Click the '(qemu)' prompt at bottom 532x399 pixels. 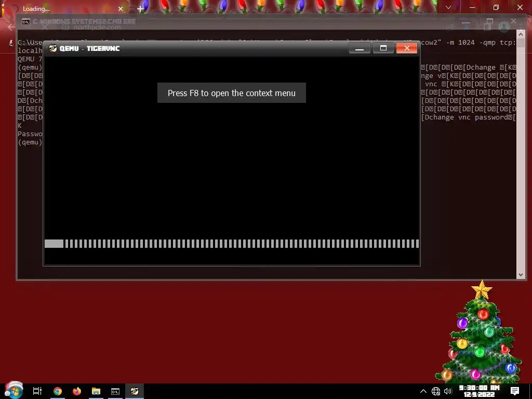pos(30,142)
